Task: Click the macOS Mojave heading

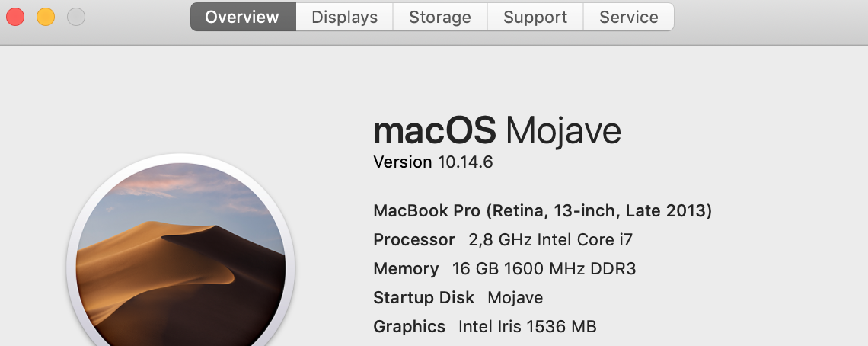Action: [496, 132]
